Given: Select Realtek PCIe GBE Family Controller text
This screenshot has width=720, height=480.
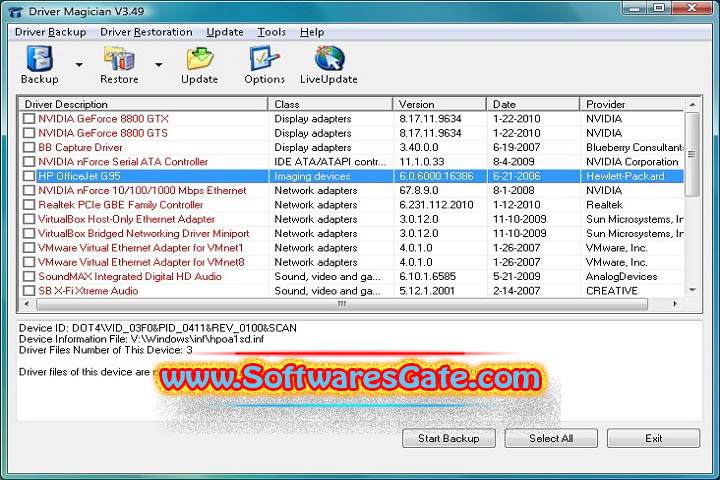Looking at the screenshot, I should click(120, 204).
